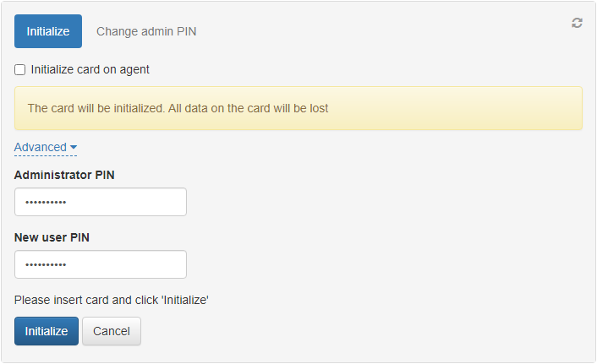Screen dimensions: 597x364
Task: Click the small caret arrow beside Advanced
Action: 74,148
